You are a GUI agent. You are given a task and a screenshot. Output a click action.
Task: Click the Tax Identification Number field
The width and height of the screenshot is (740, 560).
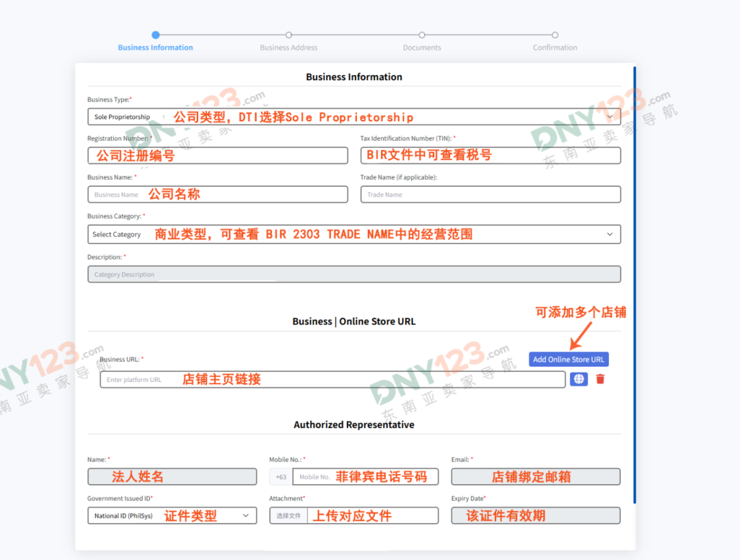click(490, 155)
